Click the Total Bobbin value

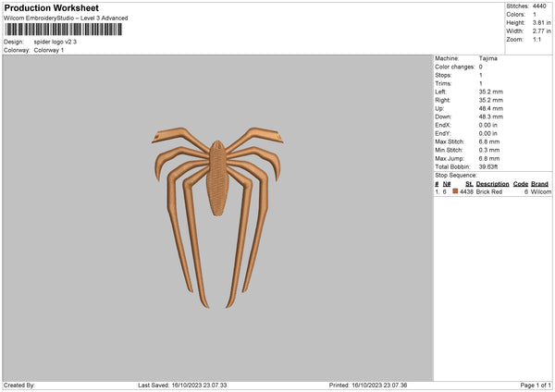(488, 166)
